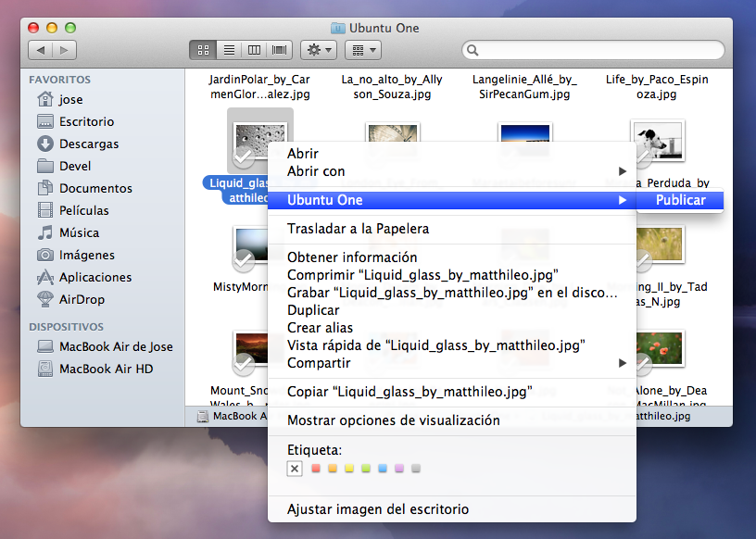Select MacBook Air HD drive icon
The height and width of the screenshot is (539, 756).
(x=45, y=369)
